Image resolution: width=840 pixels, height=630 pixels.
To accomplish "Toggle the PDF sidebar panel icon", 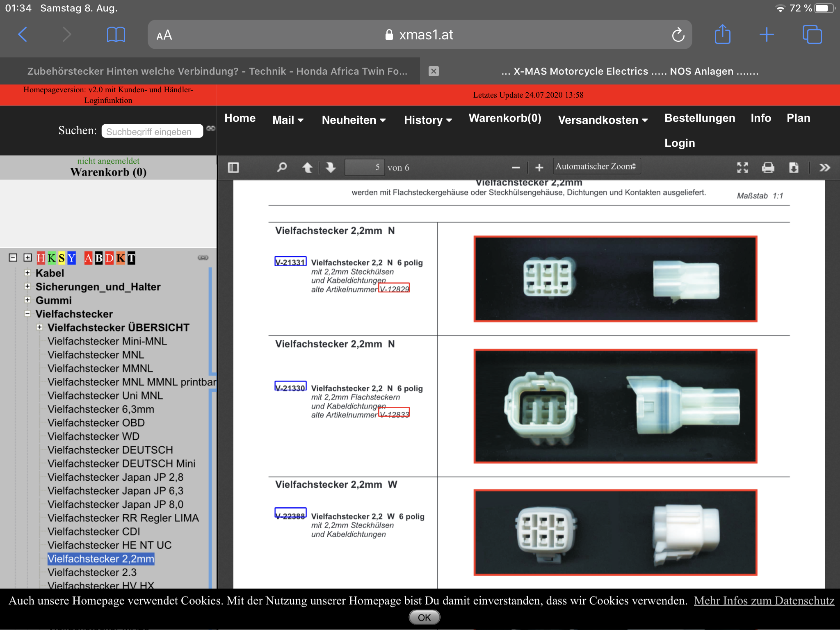I will click(233, 167).
